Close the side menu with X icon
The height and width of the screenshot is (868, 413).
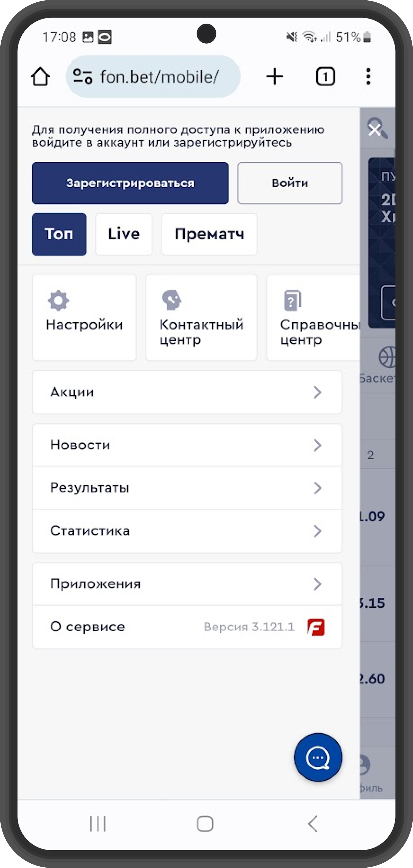click(x=375, y=129)
